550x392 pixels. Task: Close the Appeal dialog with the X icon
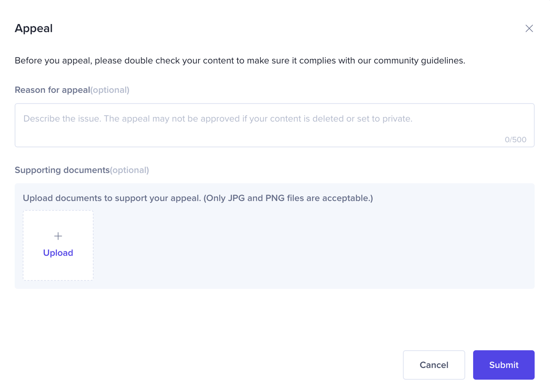click(529, 28)
